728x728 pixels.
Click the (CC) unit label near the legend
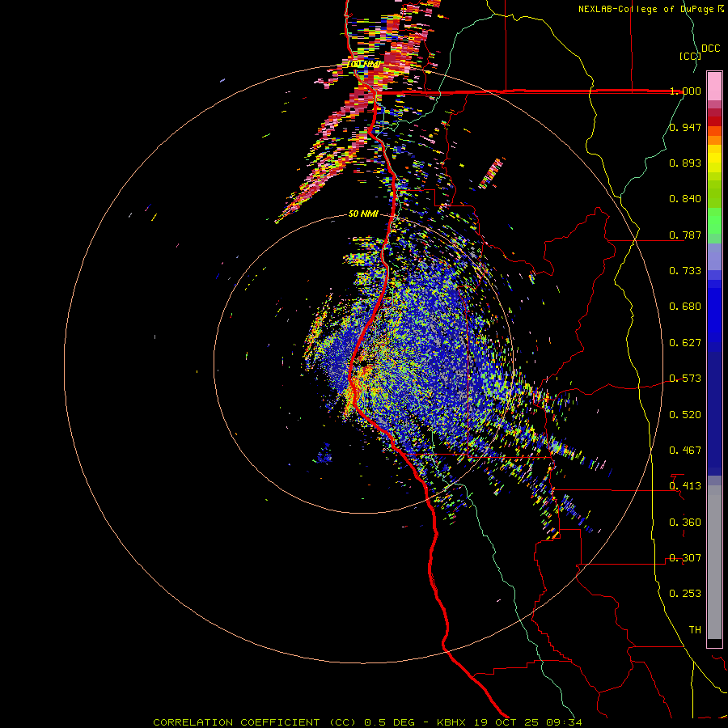tap(690, 56)
